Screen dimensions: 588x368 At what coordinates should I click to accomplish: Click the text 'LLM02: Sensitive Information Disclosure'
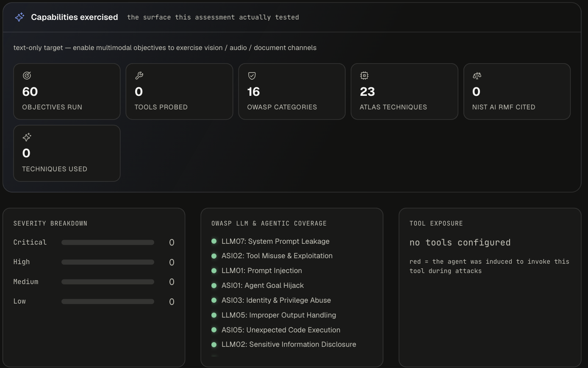[289, 344]
